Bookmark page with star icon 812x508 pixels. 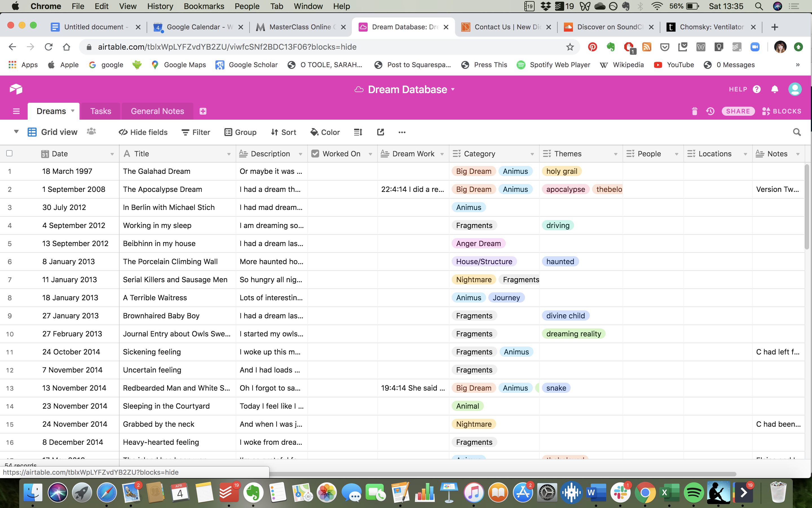tap(570, 47)
